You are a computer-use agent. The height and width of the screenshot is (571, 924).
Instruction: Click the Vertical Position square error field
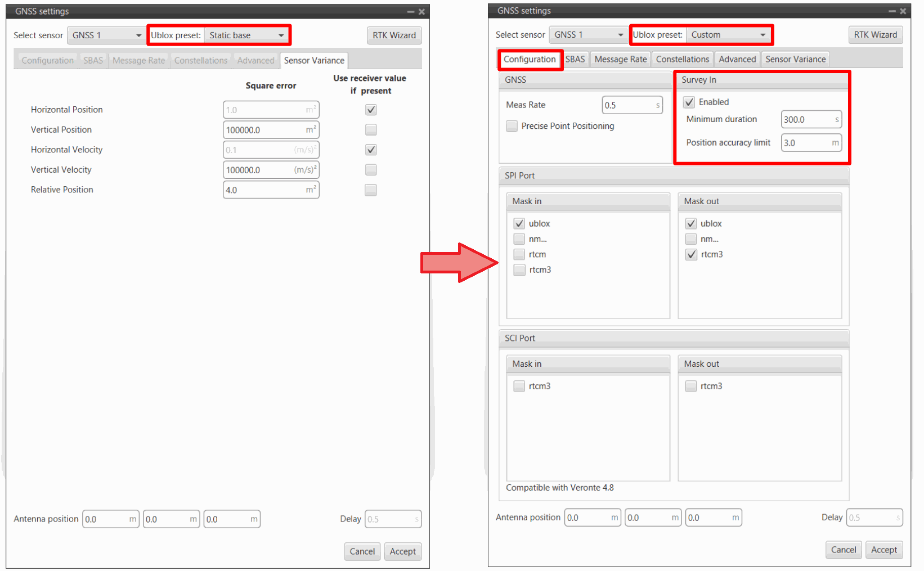coord(264,131)
